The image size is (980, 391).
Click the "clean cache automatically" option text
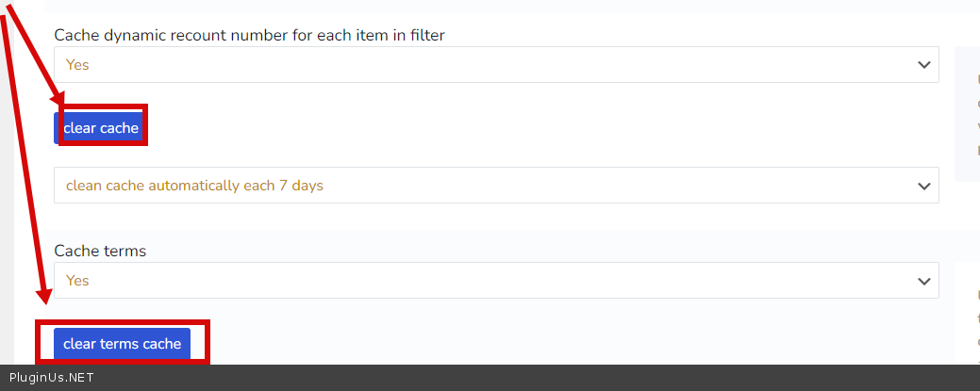(x=194, y=186)
